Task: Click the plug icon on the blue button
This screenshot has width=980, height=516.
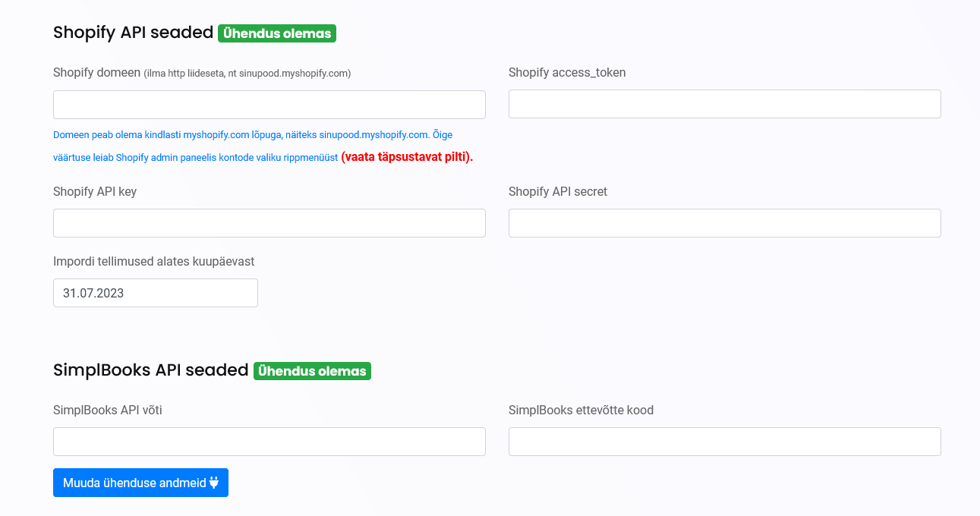Action: [x=214, y=483]
